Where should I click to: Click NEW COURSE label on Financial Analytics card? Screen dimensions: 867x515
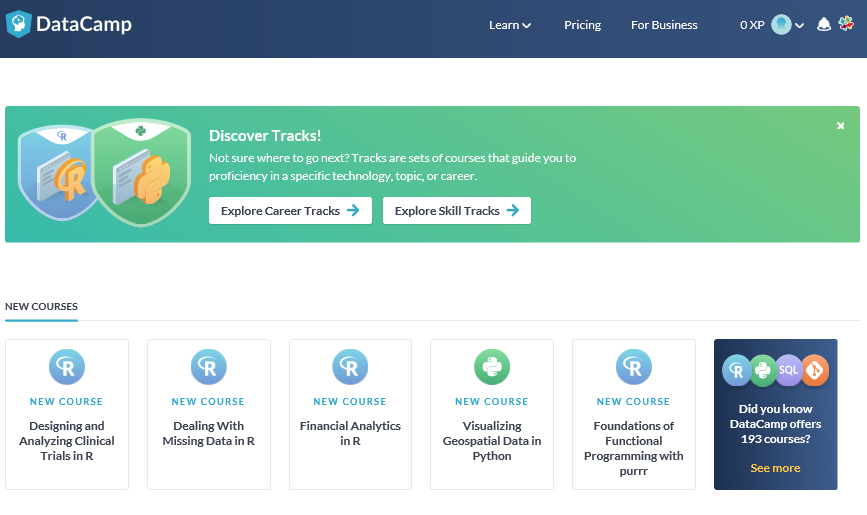(x=350, y=402)
